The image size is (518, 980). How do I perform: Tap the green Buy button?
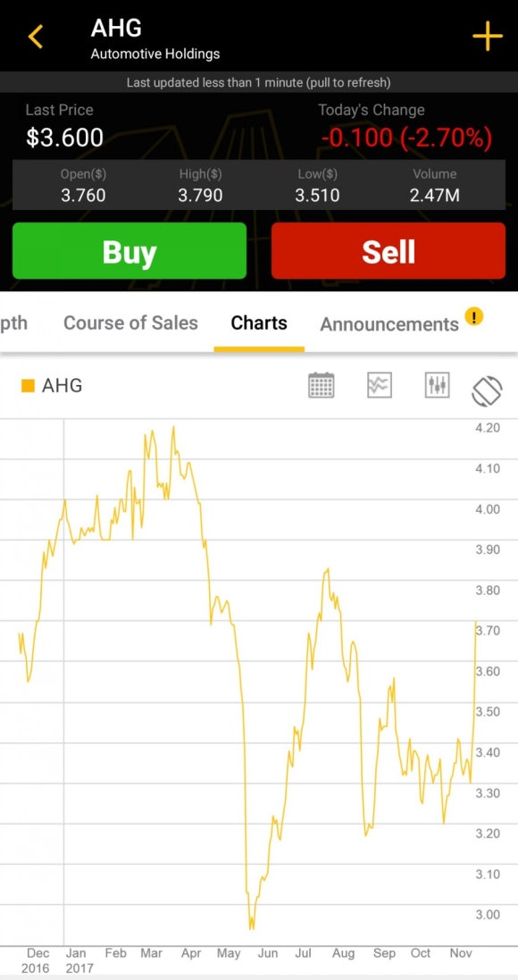click(x=129, y=251)
